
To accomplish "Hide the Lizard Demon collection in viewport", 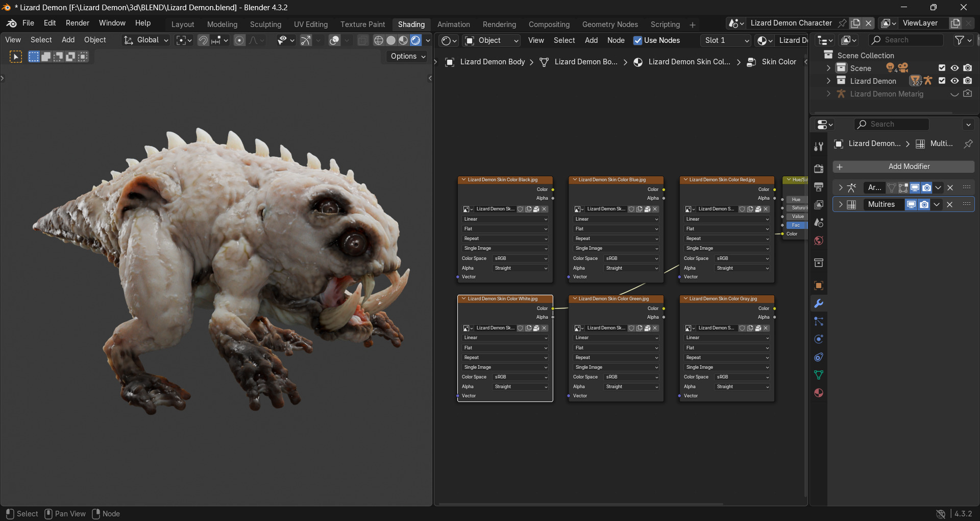I will (954, 81).
